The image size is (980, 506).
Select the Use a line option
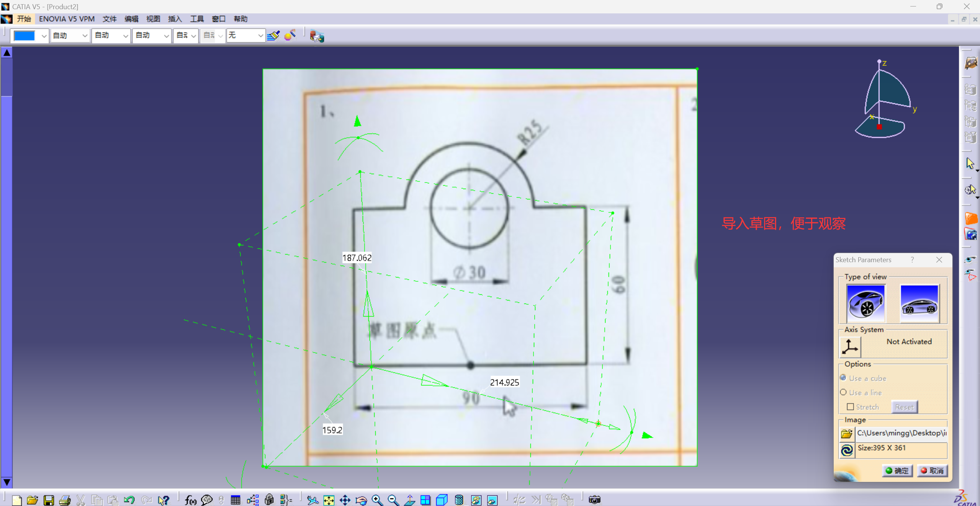843,392
